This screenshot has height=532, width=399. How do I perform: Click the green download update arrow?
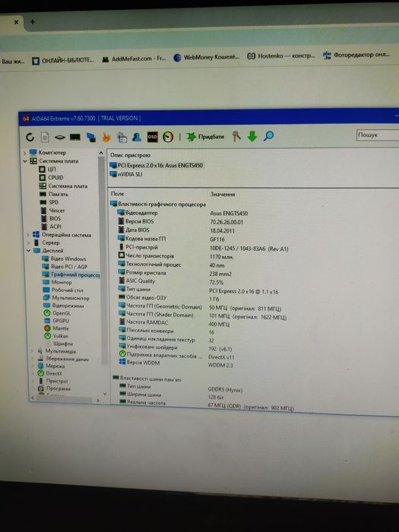pyautogui.click(x=252, y=136)
